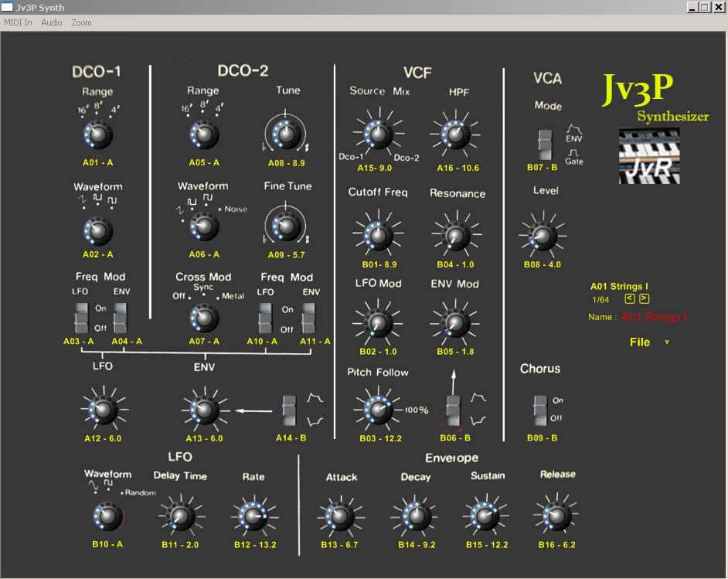This screenshot has height=579, width=728.
Task: Click the JvR keyboard logo image
Action: (649, 156)
